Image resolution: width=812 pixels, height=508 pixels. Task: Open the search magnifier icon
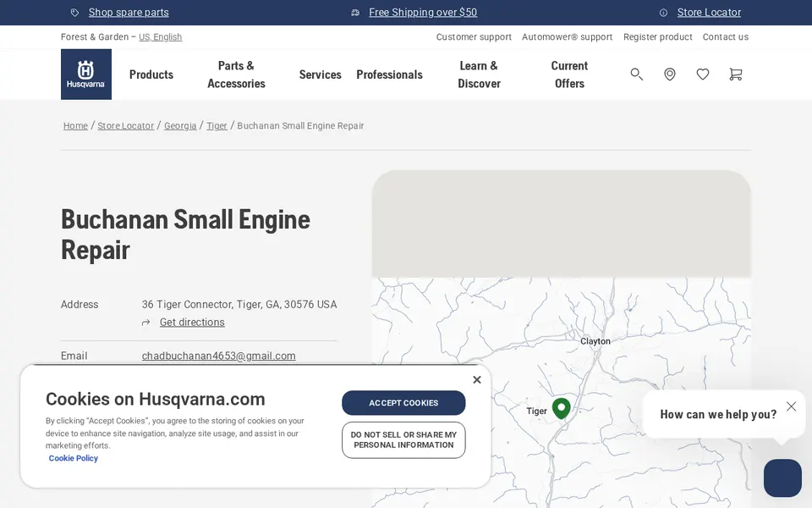click(x=636, y=75)
